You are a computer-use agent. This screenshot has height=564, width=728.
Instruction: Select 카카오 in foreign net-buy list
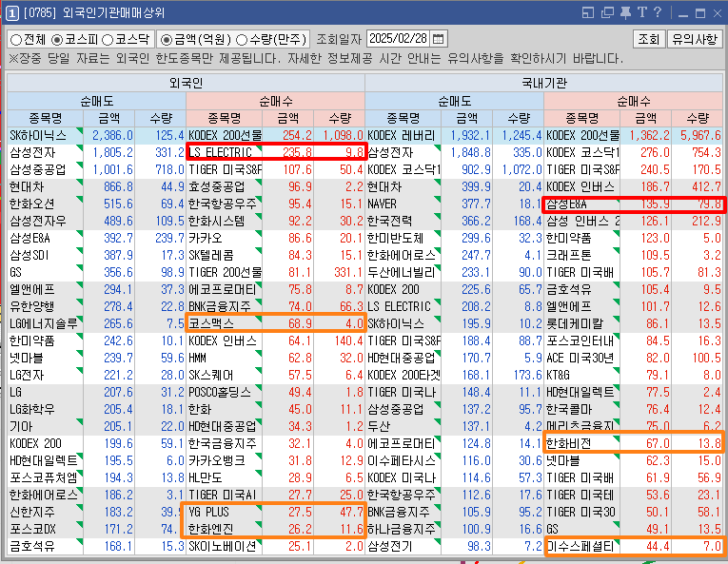point(205,238)
